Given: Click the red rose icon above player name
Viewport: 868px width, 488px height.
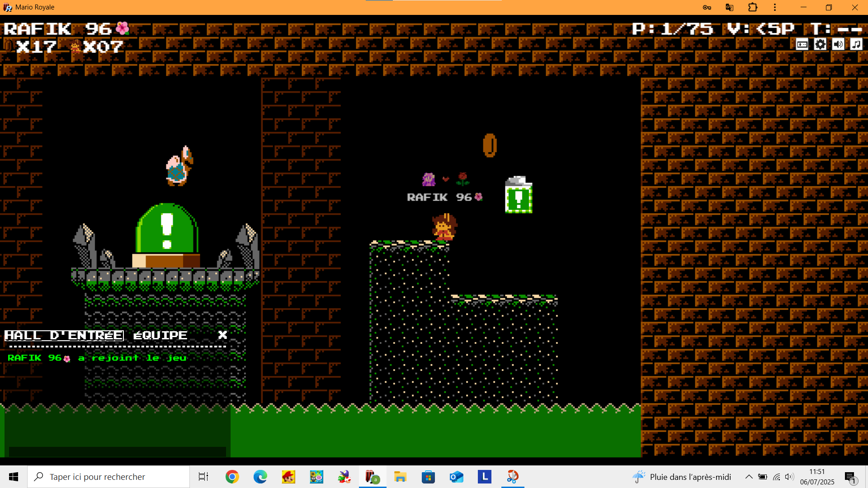Looking at the screenshot, I should (462, 179).
